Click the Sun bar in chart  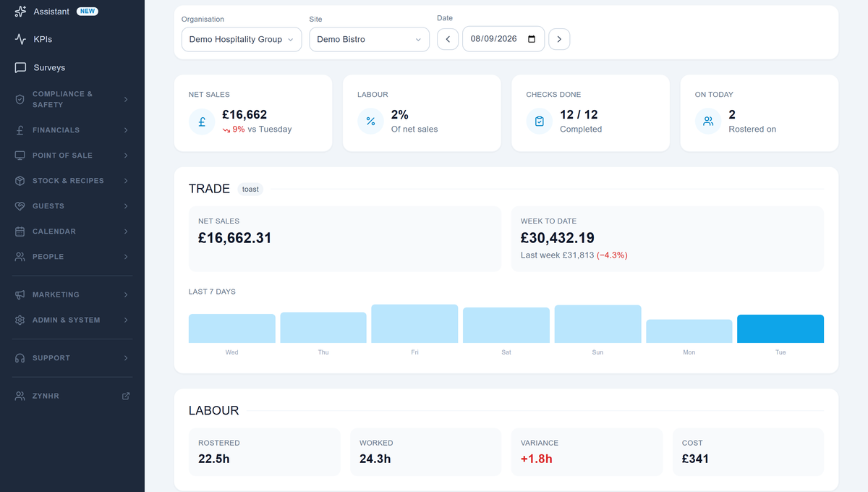point(597,323)
